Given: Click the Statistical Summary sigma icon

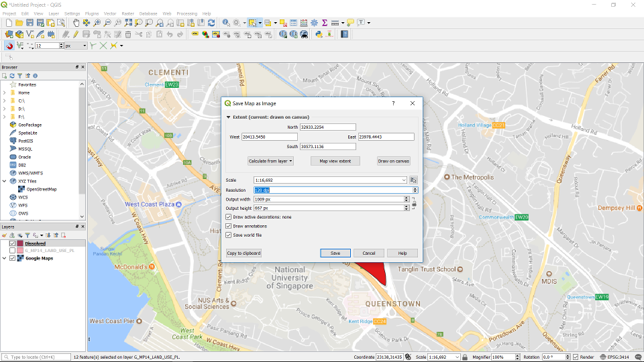Looking at the screenshot, I should (x=325, y=23).
